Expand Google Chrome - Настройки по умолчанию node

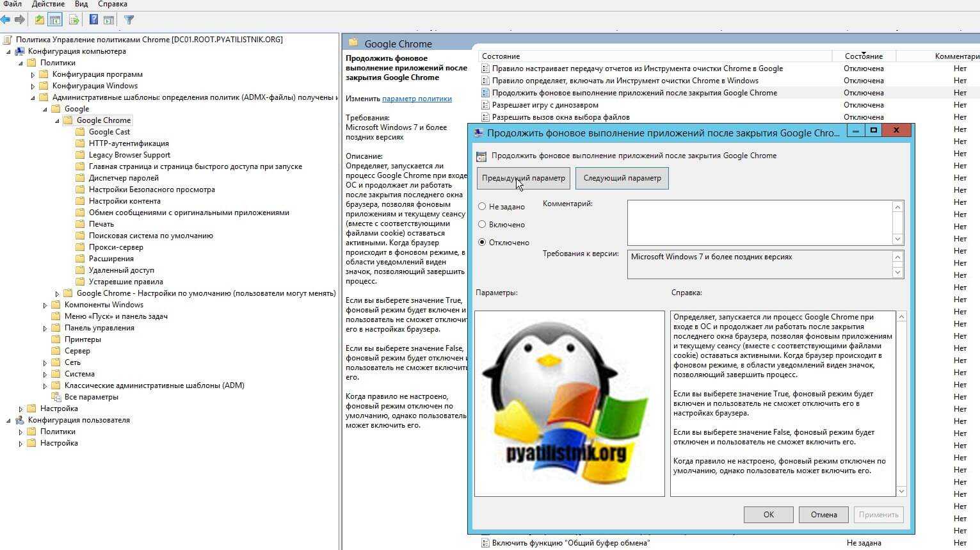58,294
